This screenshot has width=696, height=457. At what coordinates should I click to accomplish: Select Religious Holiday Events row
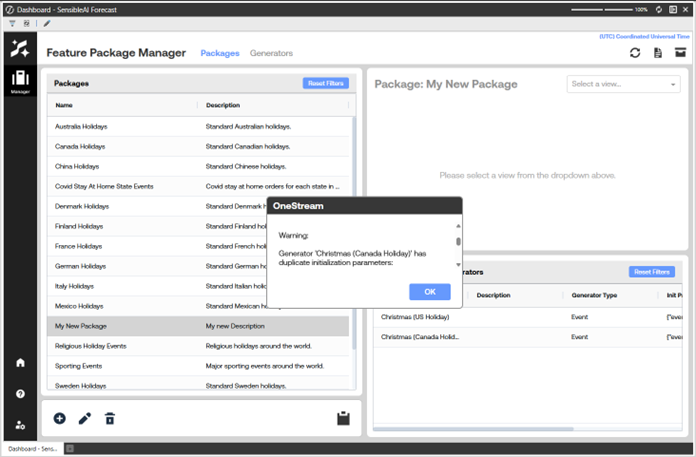(198, 346)
